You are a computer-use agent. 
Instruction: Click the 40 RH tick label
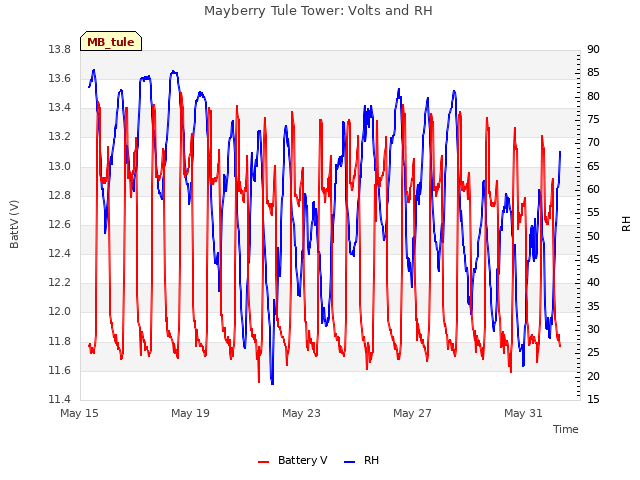(x=593, y=283)
